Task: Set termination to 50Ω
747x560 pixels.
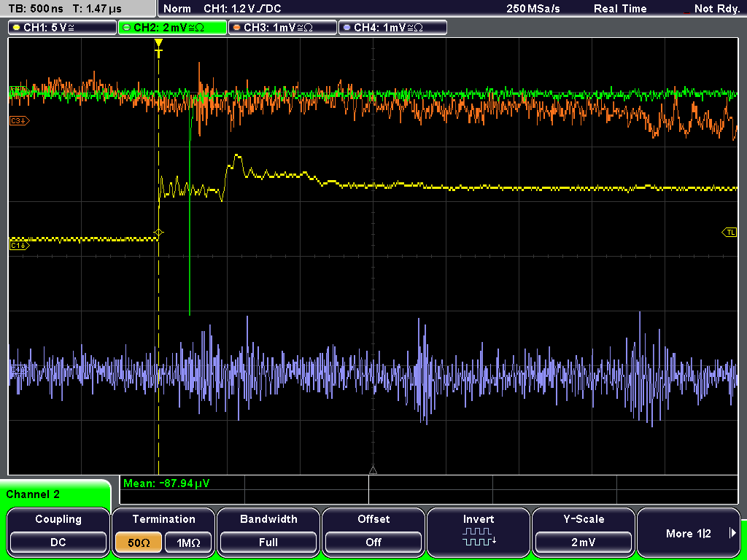Action: point(139,542)
